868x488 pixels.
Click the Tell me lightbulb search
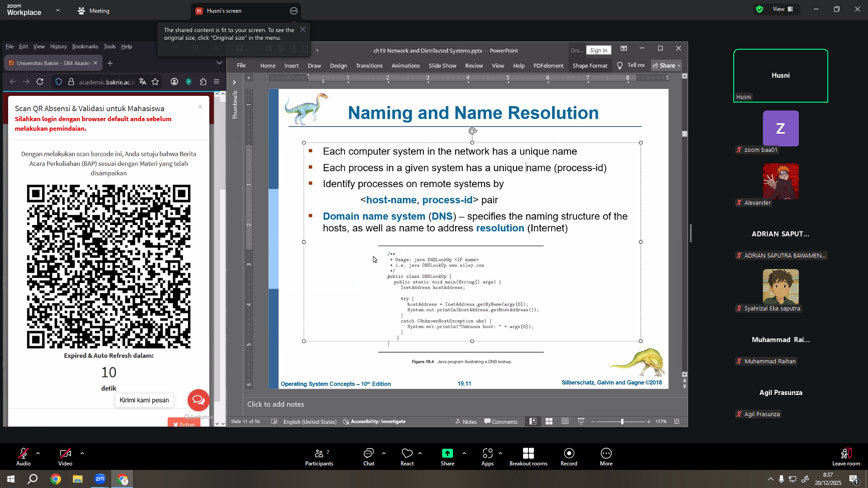coord(631,66)
